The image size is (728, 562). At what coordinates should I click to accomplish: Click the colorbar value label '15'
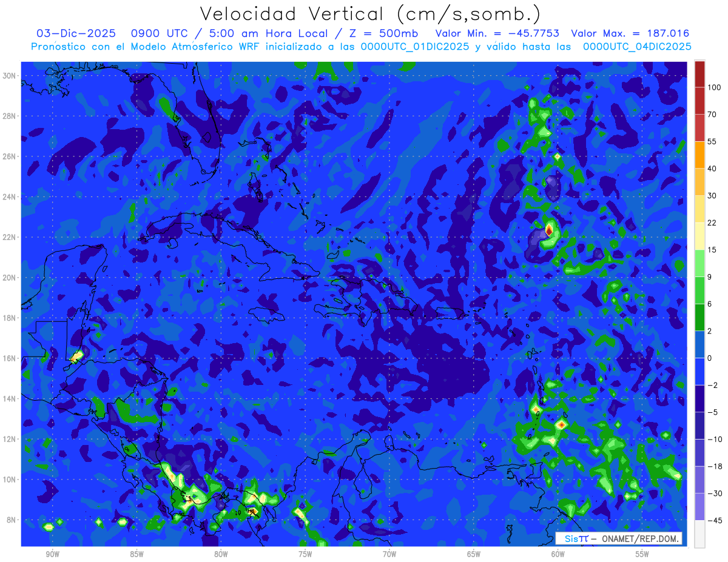click(712, 250)
